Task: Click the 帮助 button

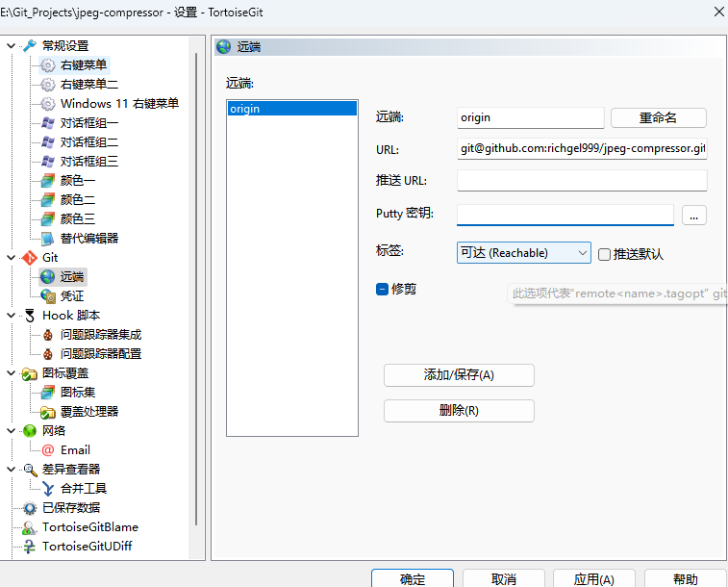Action: pos(685,578)
